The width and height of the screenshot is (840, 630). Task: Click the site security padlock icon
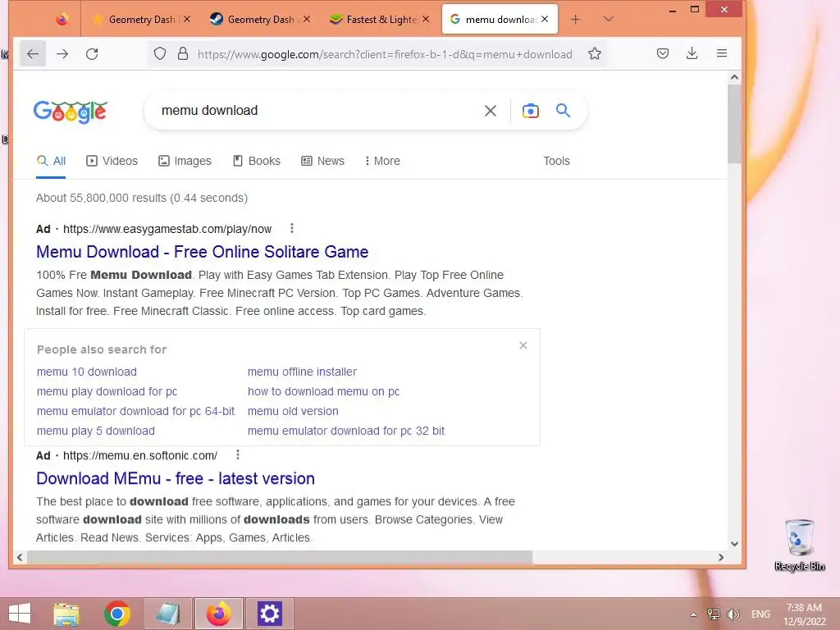(183, 53)
